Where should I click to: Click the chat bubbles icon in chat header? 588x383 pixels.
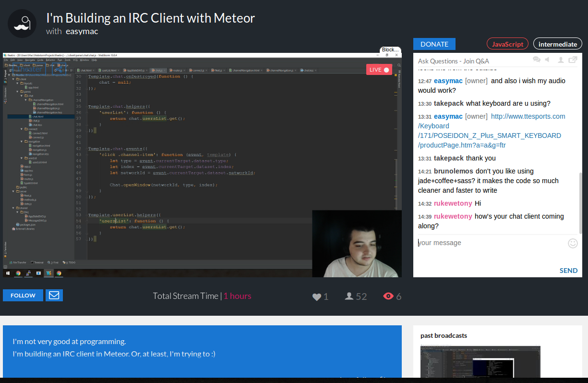[x=537, y=60]
